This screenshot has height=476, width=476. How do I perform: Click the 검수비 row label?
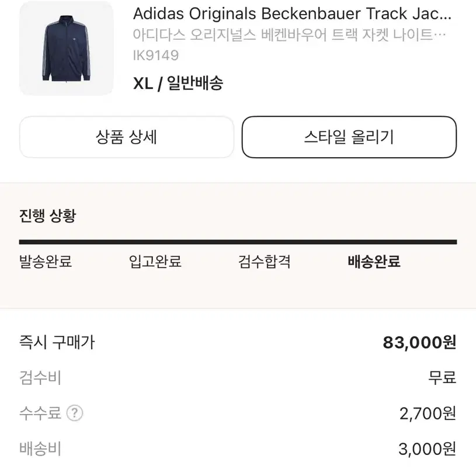coord(40,378)
